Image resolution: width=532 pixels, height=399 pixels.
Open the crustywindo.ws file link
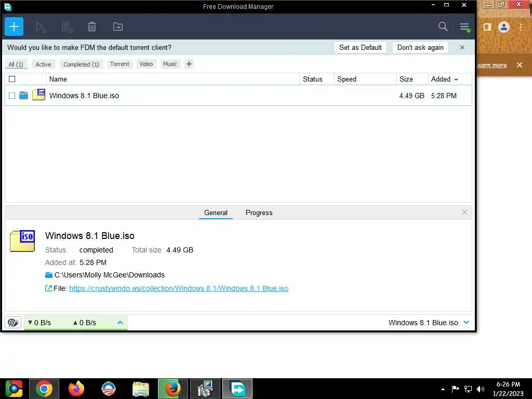tap(179, 288)
